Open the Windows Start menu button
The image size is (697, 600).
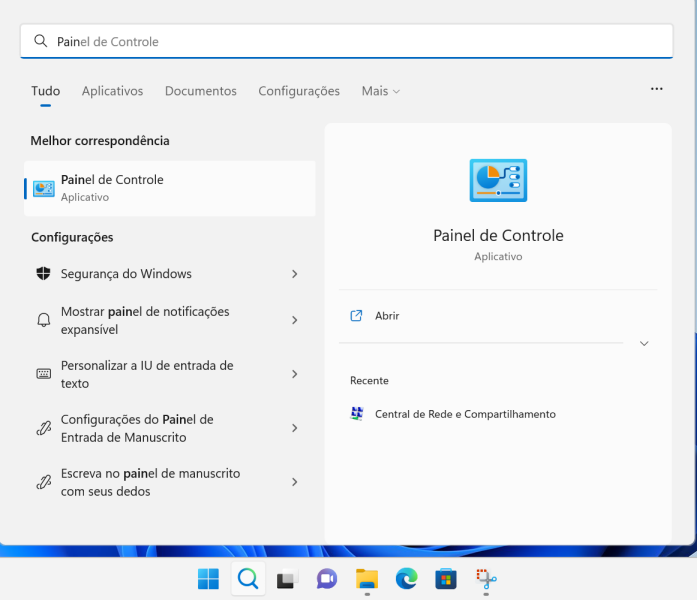tap(208, 578)
